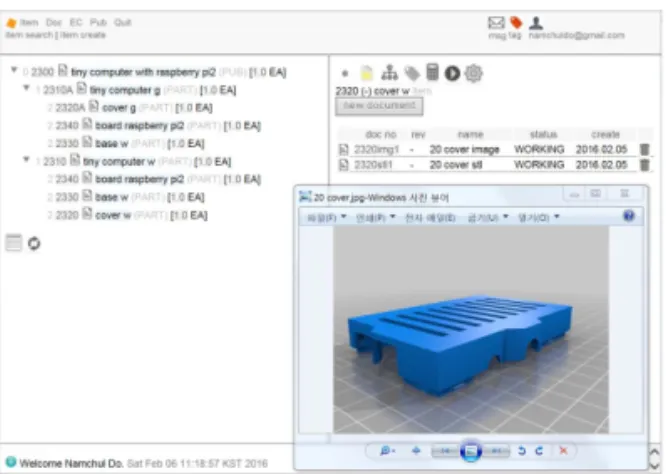
Task: Delete document 2320img1 with its trash icon
Action: tap(644, 149)
